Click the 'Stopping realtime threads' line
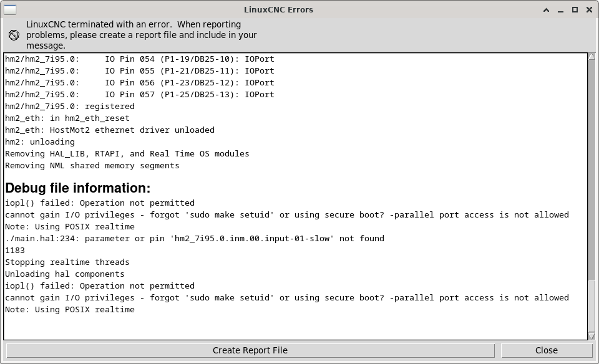Screen dimensions: 599x364 67,262
